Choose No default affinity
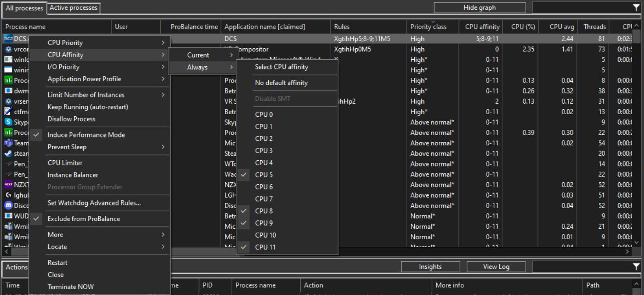 tap(287, 83)
